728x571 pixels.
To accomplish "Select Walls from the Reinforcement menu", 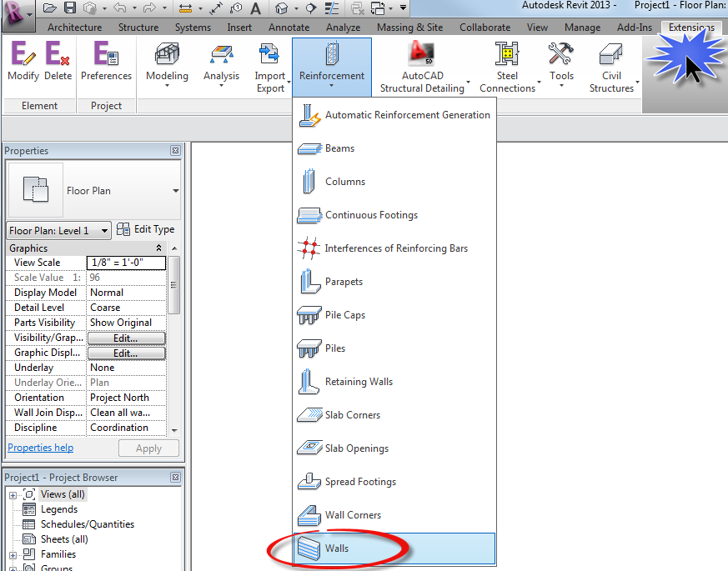I will click(337, 548).
